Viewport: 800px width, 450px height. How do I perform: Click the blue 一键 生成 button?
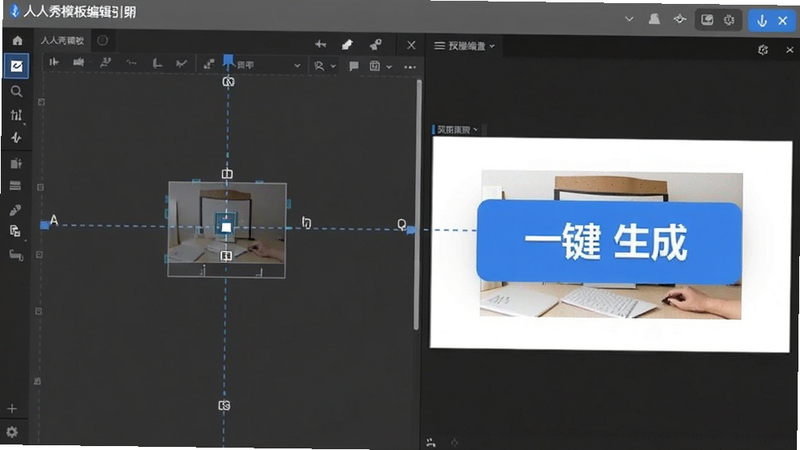click(x=609, y=242)
